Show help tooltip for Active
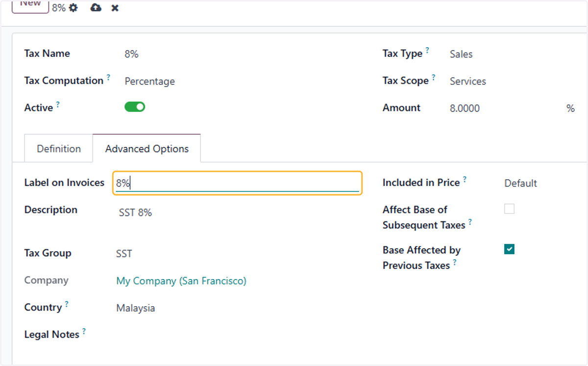Screen dimensions: 588x366 tap(58, 104)
